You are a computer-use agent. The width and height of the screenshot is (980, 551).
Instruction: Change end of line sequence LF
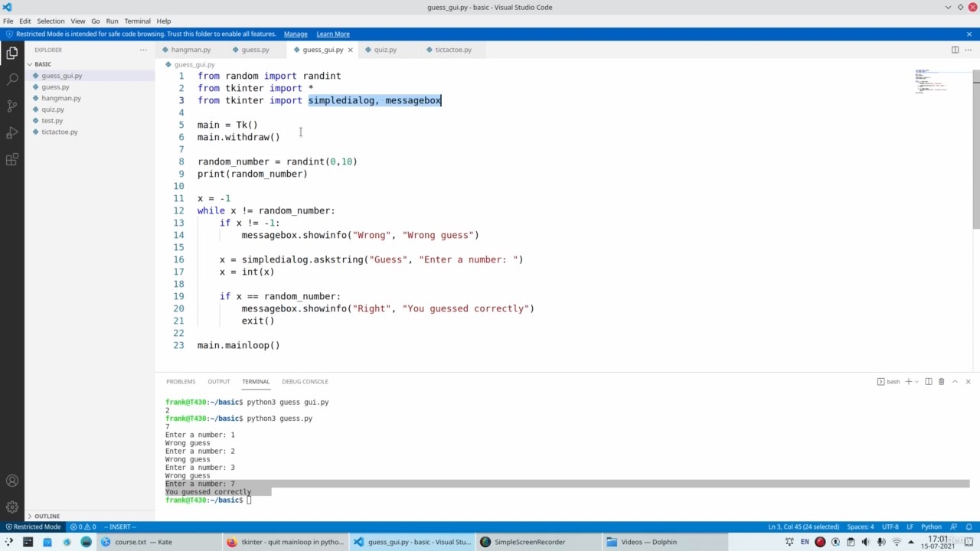tap(910, 527)
